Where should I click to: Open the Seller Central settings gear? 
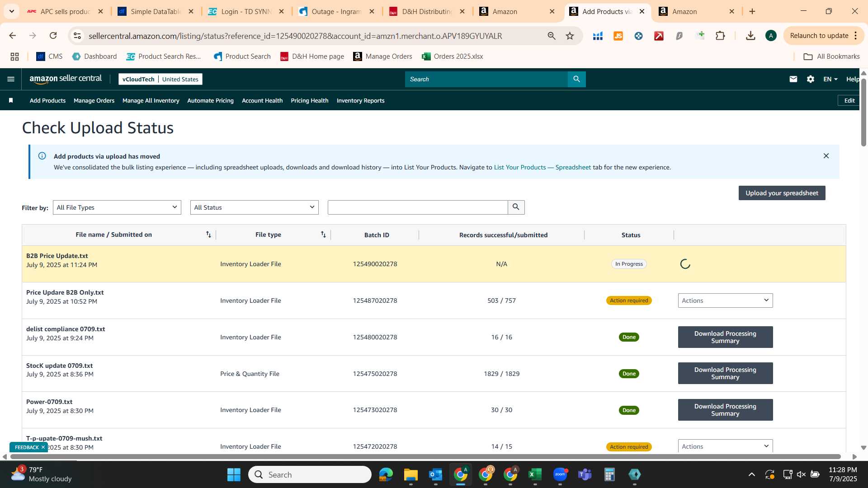tap(810, 79)
